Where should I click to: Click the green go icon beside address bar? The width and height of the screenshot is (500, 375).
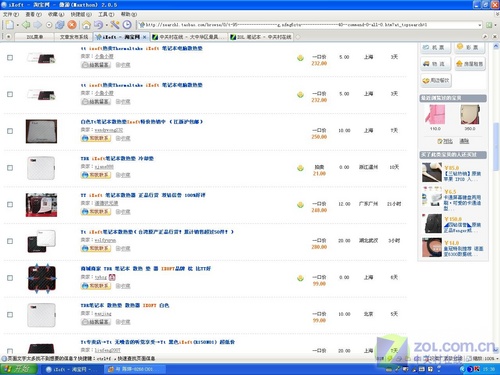tap(489, 25)
